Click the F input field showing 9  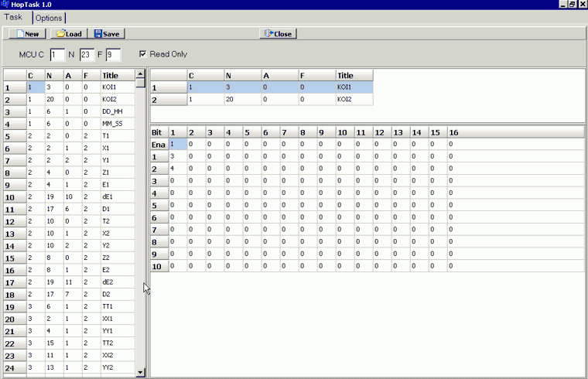tap(113, 55)
